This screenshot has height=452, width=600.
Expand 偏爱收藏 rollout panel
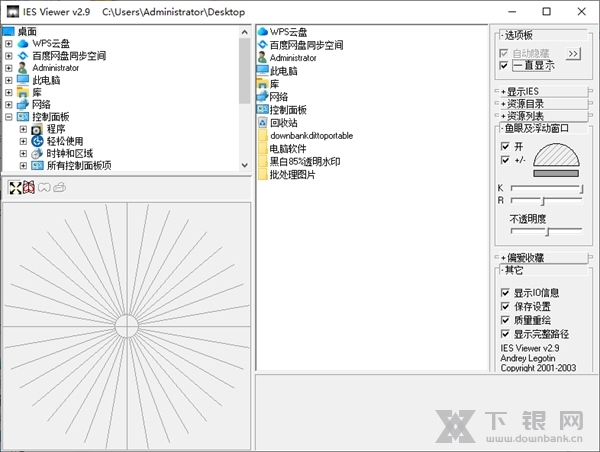(543, 258)
